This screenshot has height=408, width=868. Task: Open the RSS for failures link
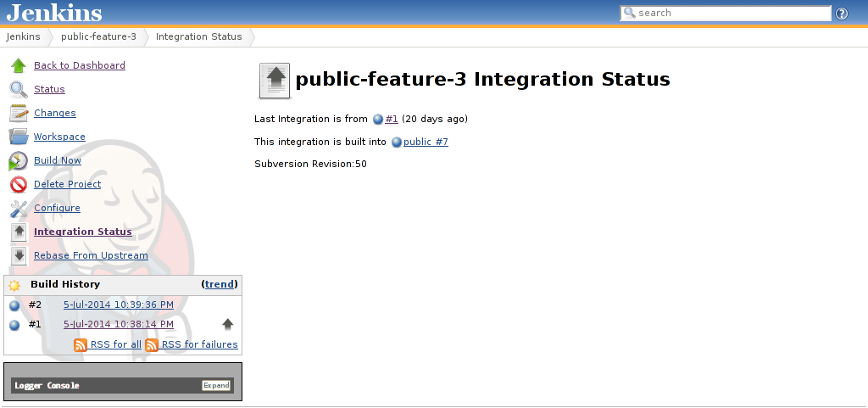(x=200, y=345)
